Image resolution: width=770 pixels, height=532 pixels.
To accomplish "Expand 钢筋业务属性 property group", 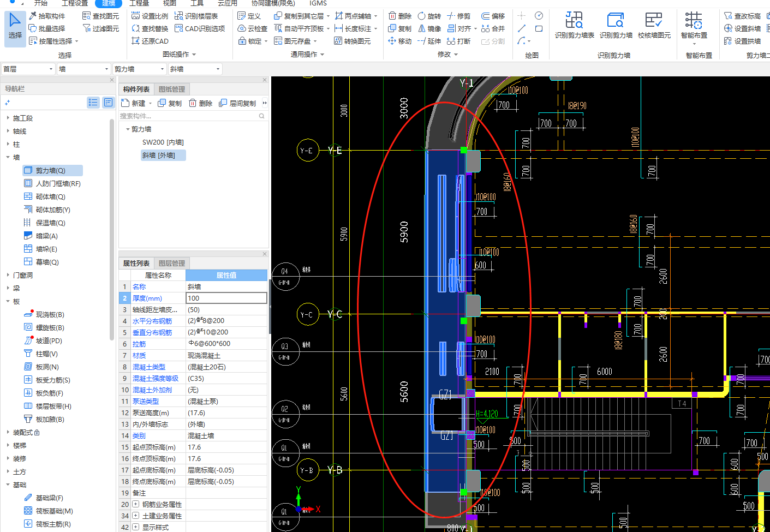I will click(135, 504).
